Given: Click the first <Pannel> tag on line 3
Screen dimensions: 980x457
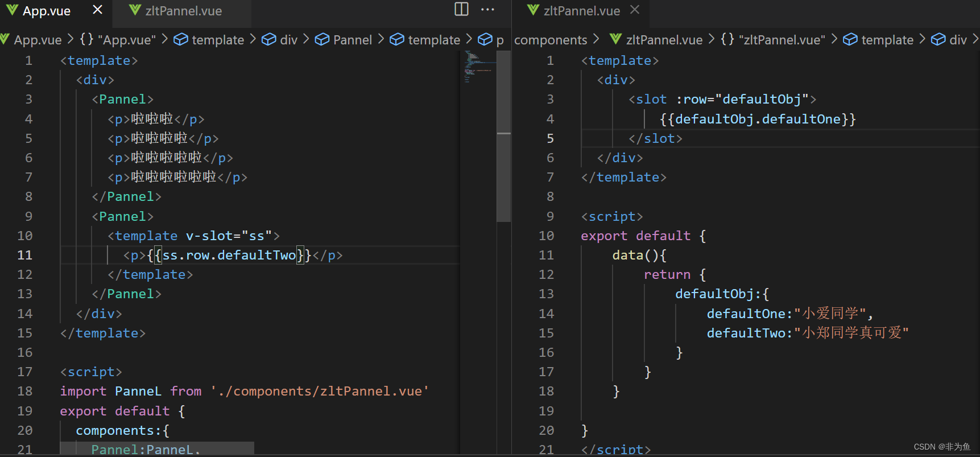Looking at the screenshot, I should (x=123, y=99).
